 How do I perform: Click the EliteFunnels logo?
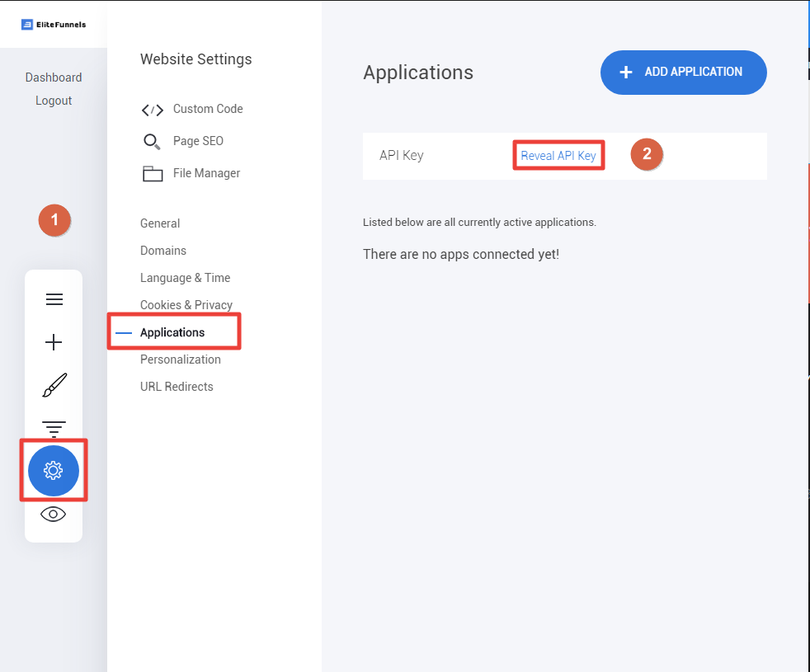(x=54, y=24)
